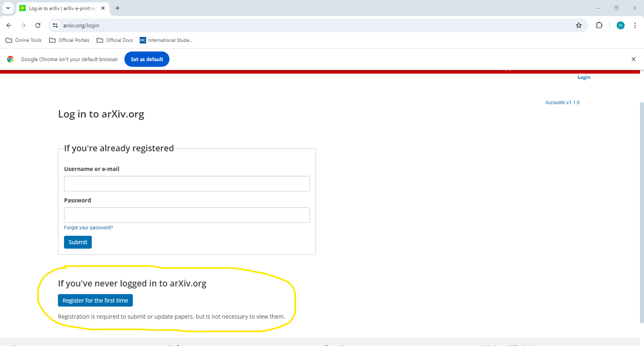Image resolution: width=644 pixels, height=346 pixels.
Task: Click Register for the first time
Action: (95, 301)
